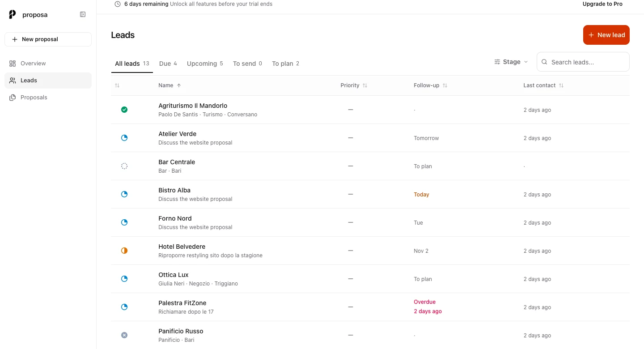The width and height of the screenshot is (644, 349).
Task: Click the proposa logo icon
Action: point(13,15)
